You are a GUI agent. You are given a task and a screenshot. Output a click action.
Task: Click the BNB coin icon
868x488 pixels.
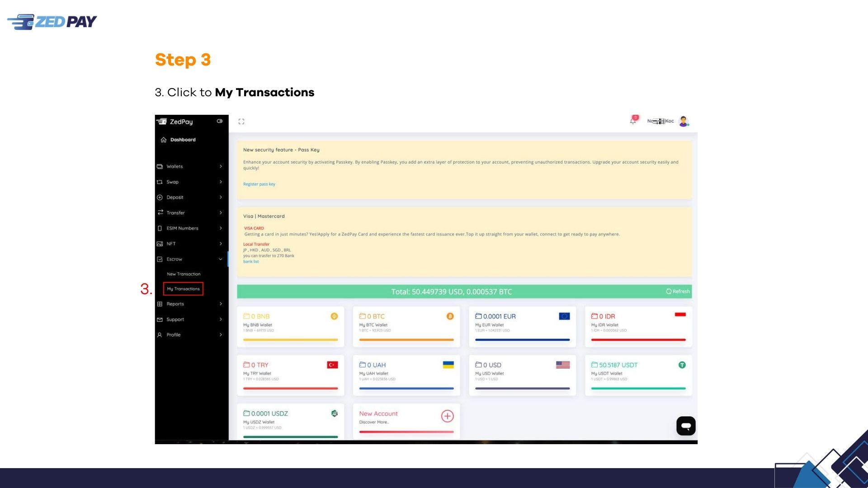point(334,316)
